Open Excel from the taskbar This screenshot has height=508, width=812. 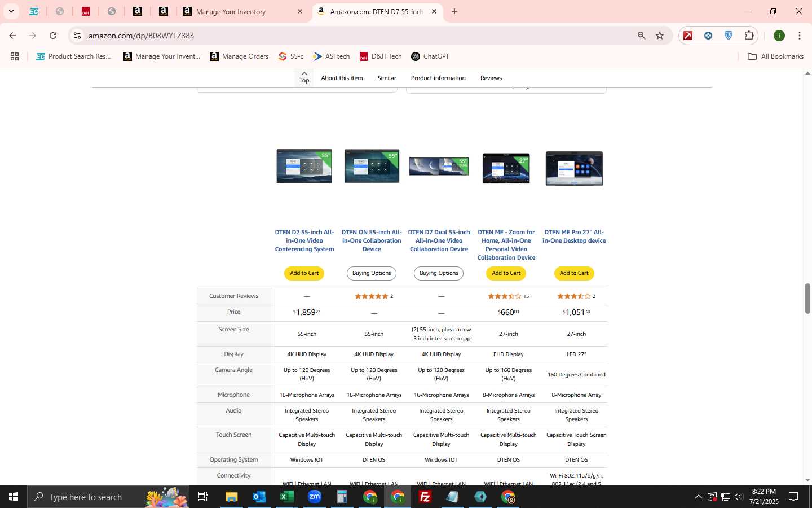[x=287, y=497]
